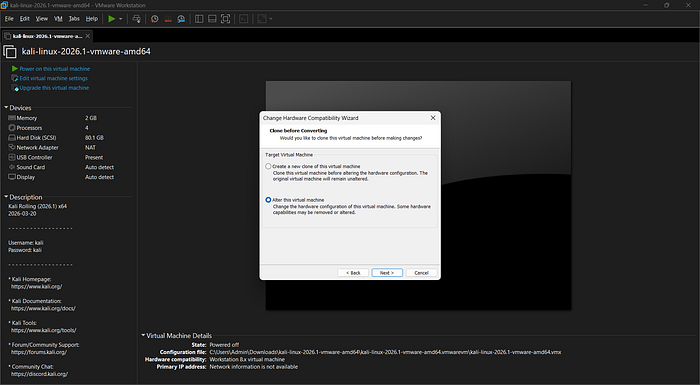Open the File menu
The height and width of the screenshot is (385, 700).
[x=9, y=19]
